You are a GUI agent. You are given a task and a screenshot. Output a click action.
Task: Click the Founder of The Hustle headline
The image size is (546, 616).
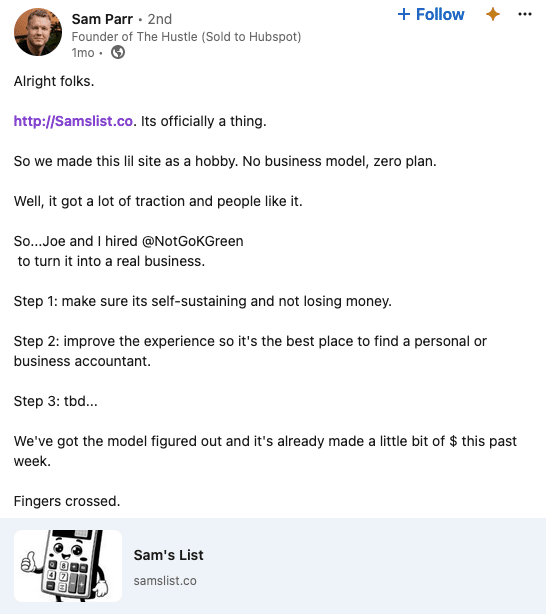point(186,37)
